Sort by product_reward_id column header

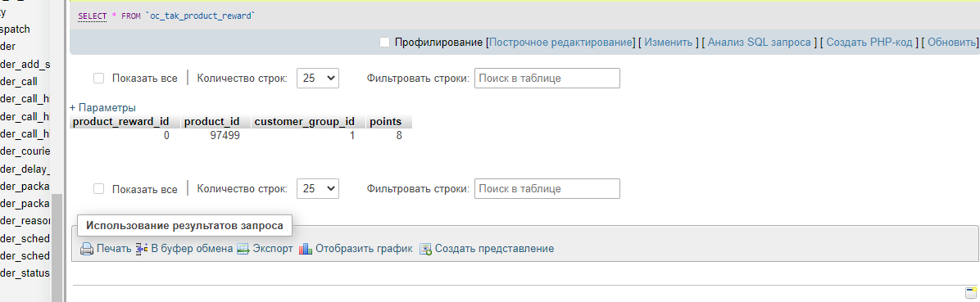coord(125,122)
